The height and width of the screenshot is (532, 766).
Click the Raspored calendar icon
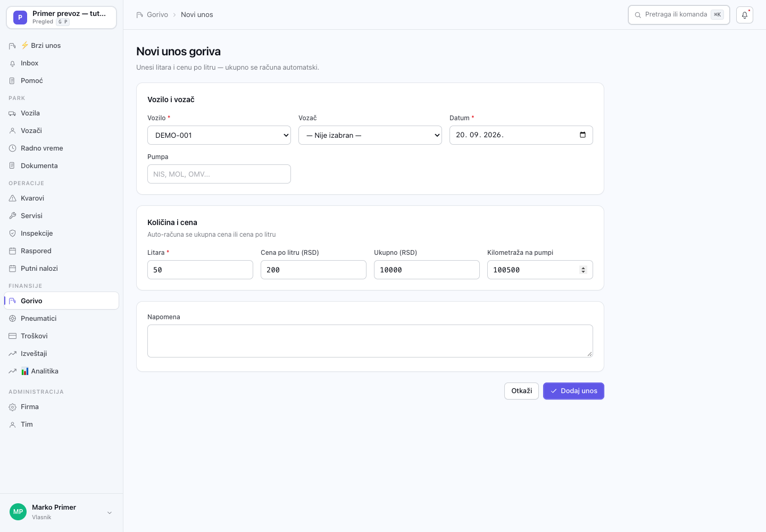point(12,251)
